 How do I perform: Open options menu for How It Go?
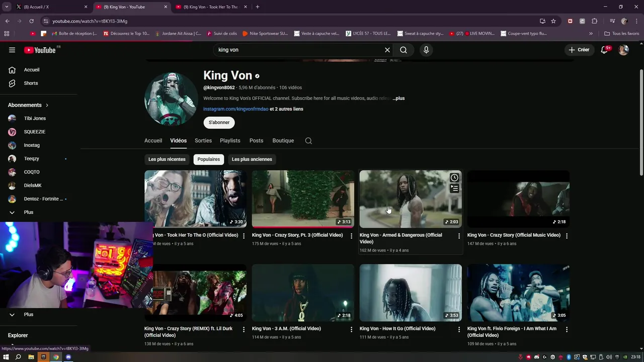459,329
